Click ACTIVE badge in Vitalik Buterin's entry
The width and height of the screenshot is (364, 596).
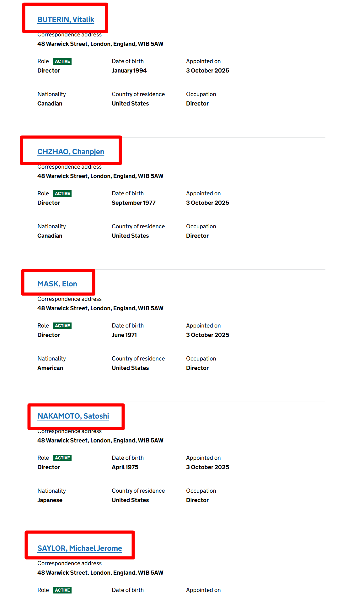[62, 61]
